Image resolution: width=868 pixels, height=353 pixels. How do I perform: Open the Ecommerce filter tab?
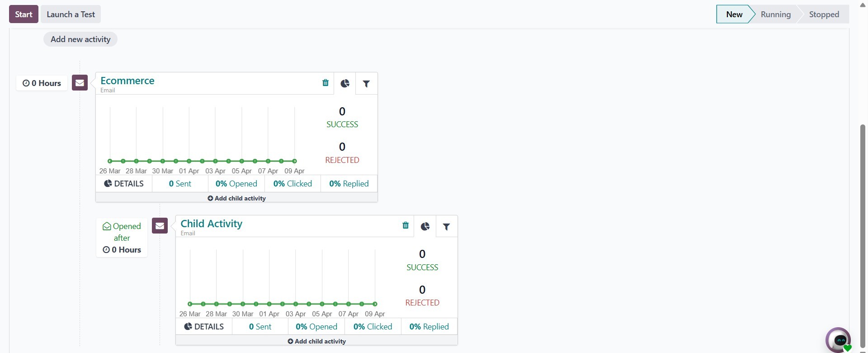click(x=367, y=83)
